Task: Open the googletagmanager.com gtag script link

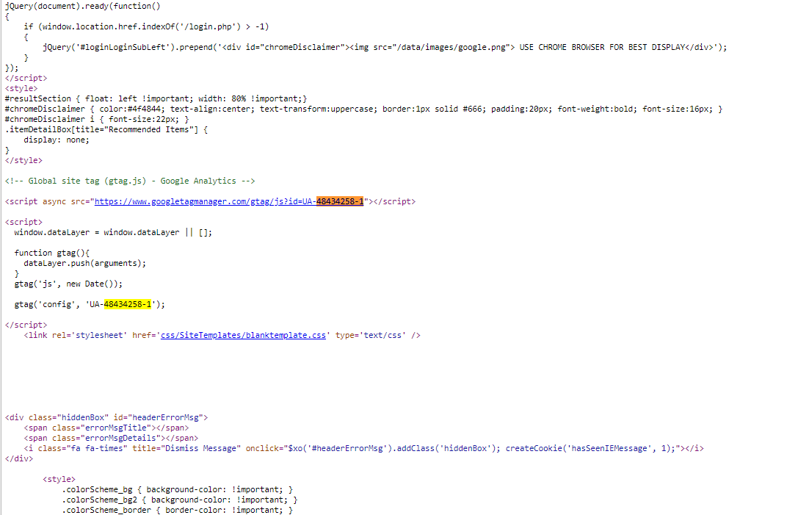Action: [229, 201]
